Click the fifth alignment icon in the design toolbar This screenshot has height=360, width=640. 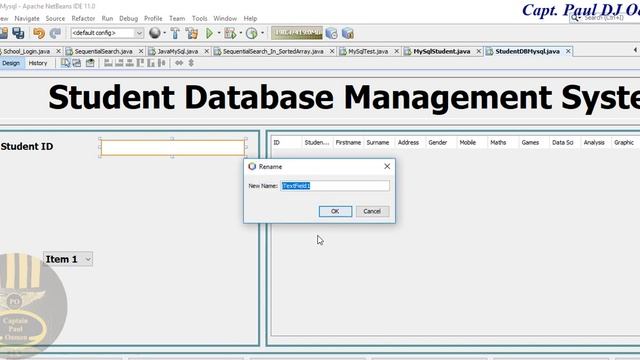click(x=151, y=63)
